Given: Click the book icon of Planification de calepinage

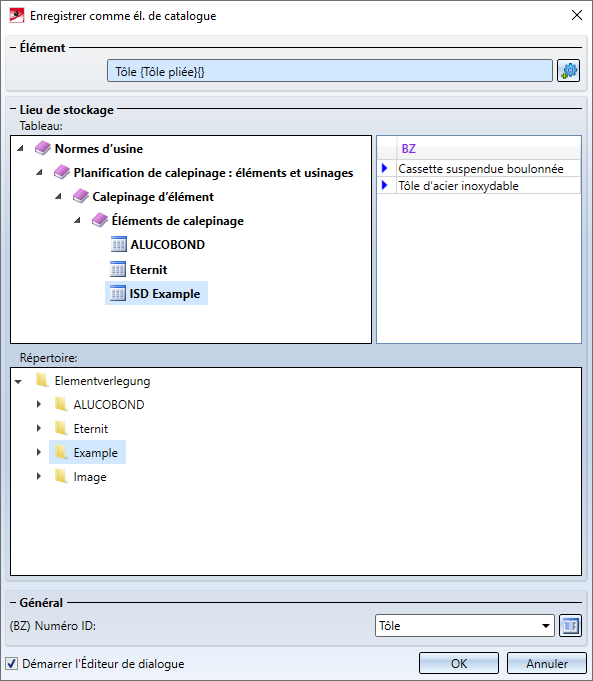Looking at the screenshot, I should pos(62,172).
